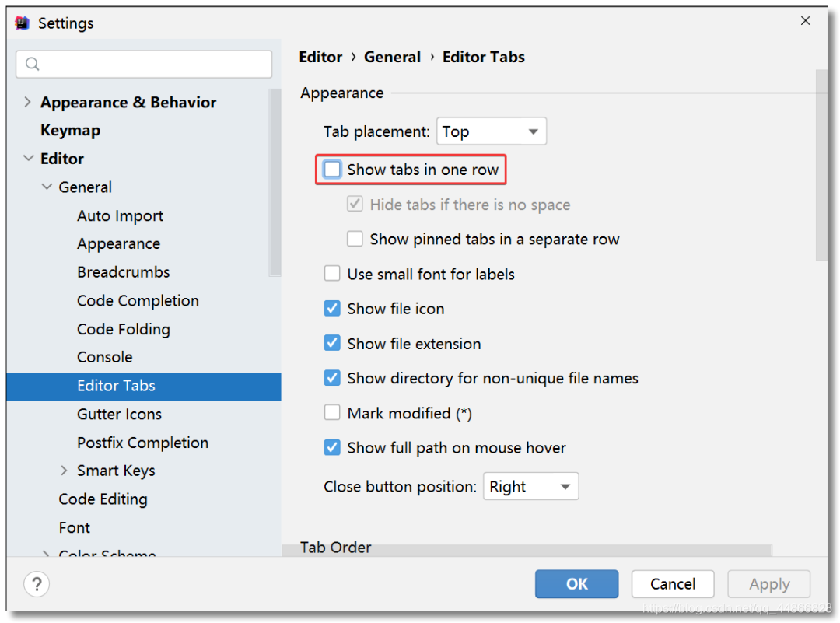Open Code Editing settings

[x=103, y=499]
